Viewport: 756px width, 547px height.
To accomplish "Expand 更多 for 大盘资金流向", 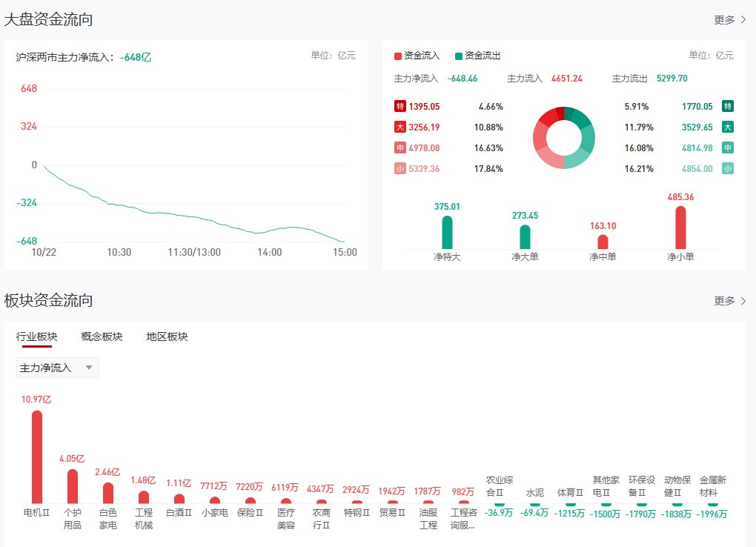I will tap(730, 20).
